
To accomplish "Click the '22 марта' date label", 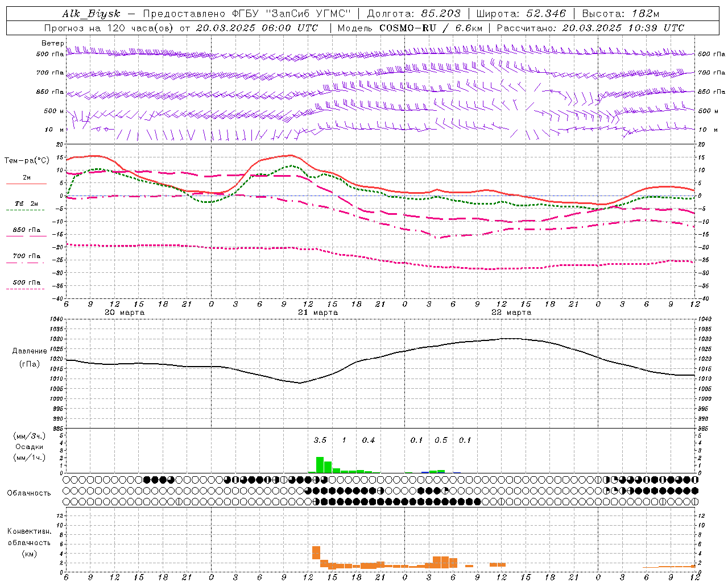I will (511, 313).
